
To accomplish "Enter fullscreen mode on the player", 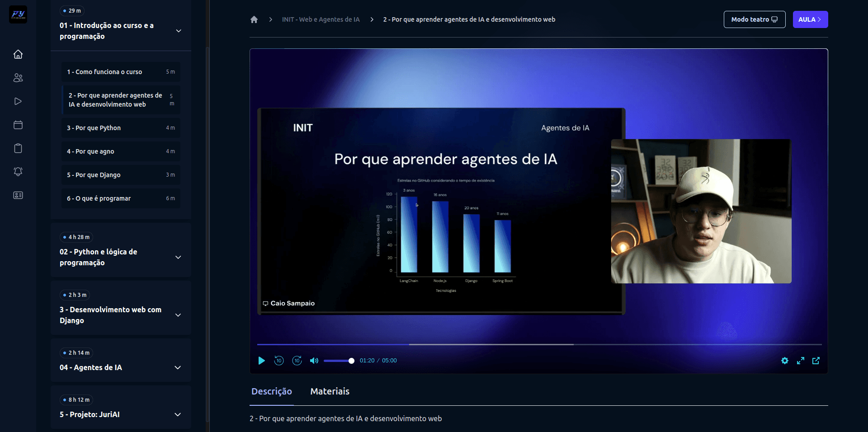I will (x=801, y=361).
